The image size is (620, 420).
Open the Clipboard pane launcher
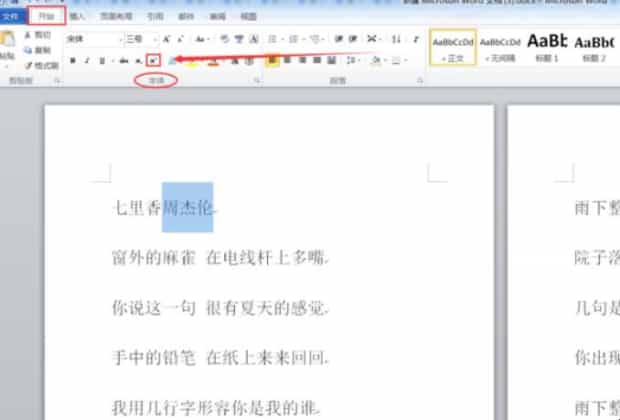[x=57, y=81]
